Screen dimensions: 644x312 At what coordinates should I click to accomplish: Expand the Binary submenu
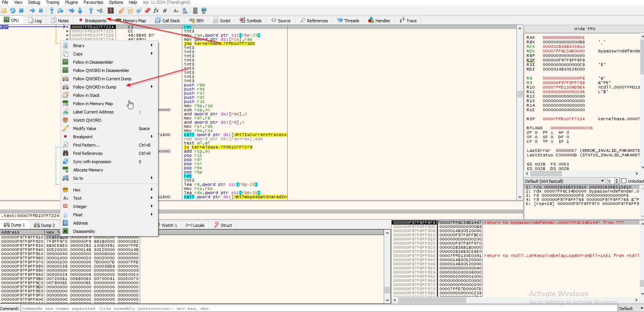109,46
